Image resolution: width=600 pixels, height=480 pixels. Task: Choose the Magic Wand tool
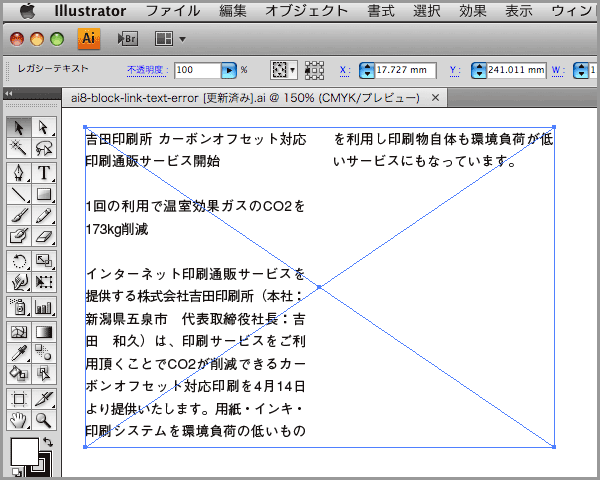pos(19,149)
